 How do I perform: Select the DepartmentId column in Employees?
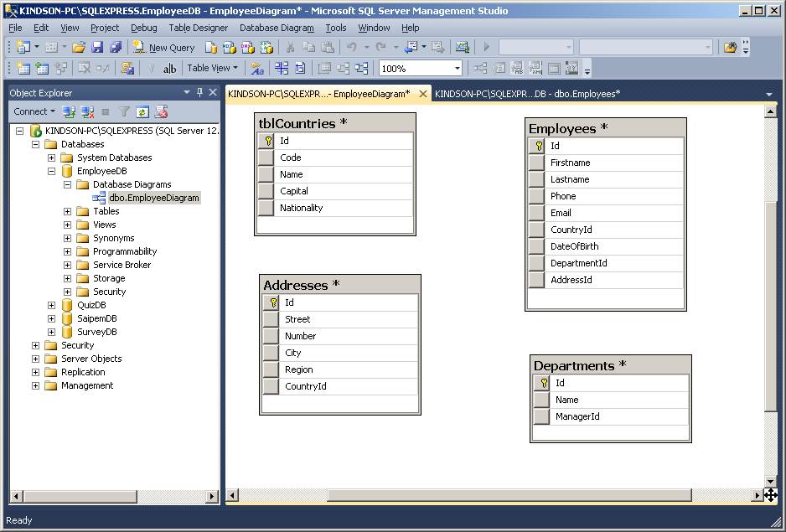point(606,263)
